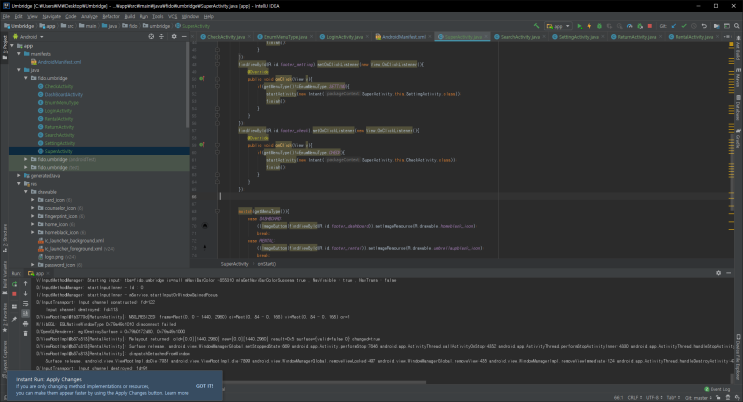Toggle Soft-Wrap in Run console
This screenshot has height=402, width=743.
click(26, 304)
